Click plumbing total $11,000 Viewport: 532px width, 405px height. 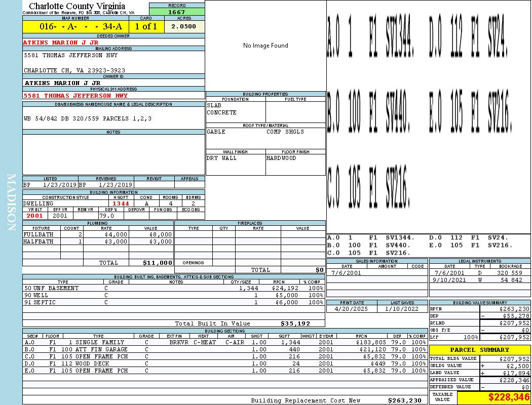pos(158,263)
